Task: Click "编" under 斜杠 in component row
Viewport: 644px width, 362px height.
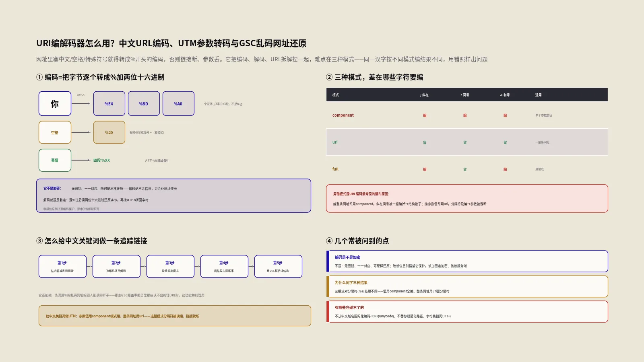Action: pyautogui.click(x=425, y=115)
